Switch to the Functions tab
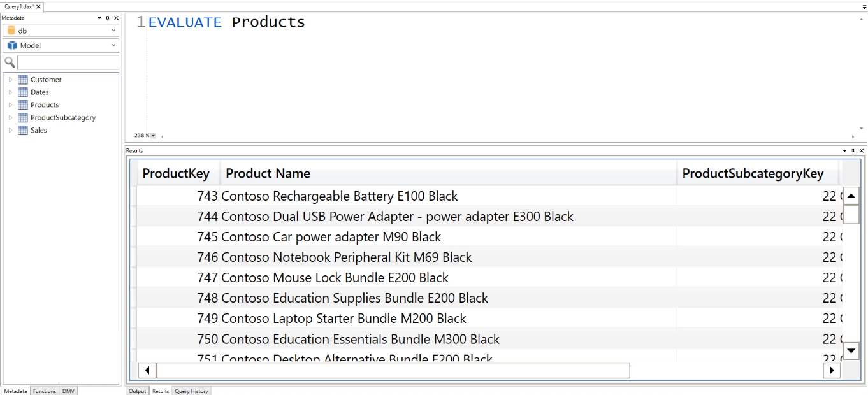This screenshot has height=395, width=868. coord(45,391)
